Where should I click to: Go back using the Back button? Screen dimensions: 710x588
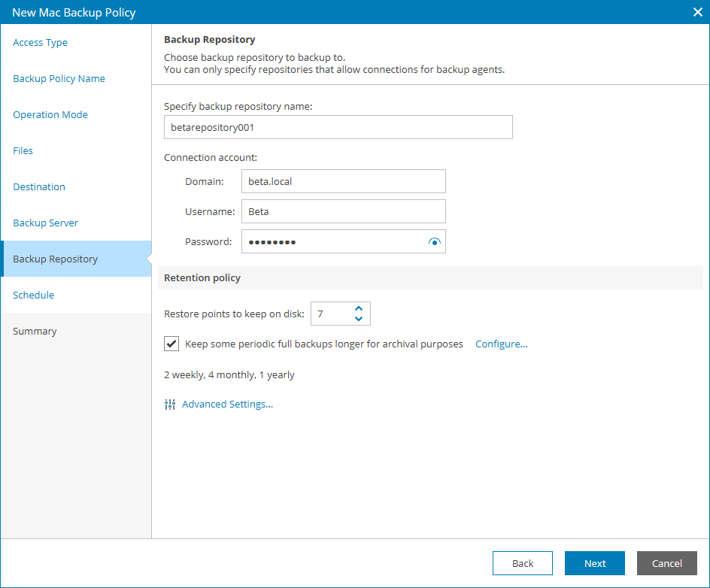coord(522,562)
